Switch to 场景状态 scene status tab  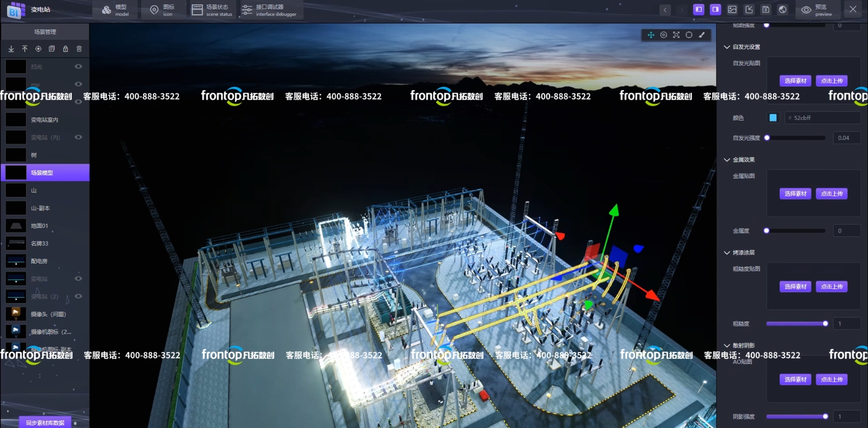click(x=212, y=10)
